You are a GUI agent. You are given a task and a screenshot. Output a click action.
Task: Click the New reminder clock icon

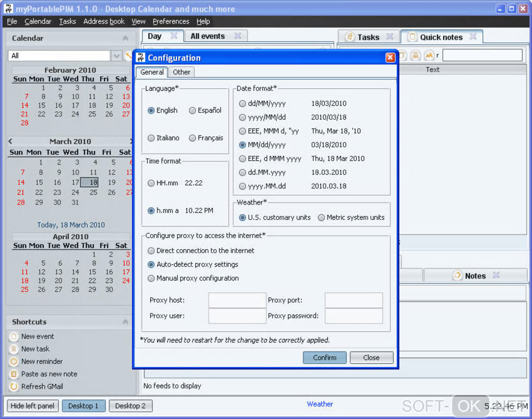[14, 362]
